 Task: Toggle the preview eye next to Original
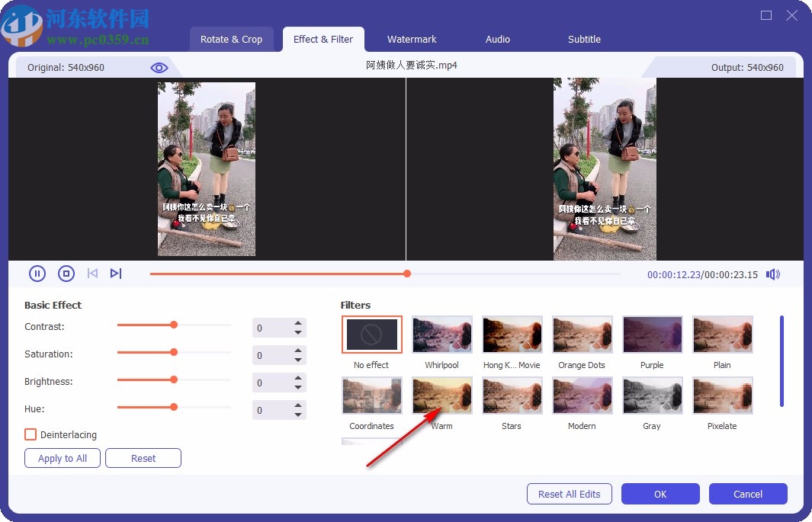point(159,67)
